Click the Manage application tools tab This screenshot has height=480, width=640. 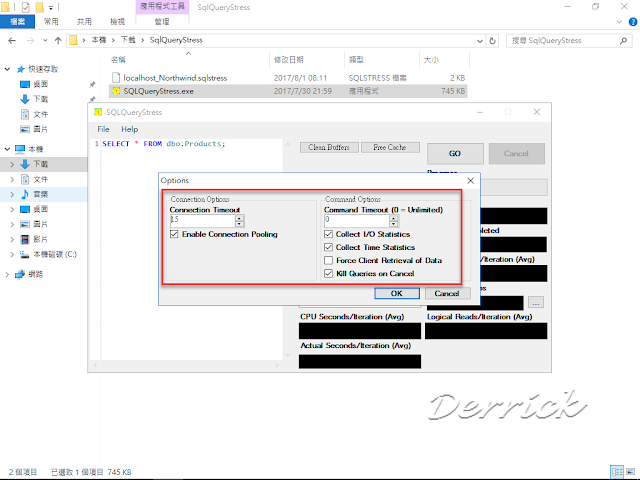tap(162, 22)
